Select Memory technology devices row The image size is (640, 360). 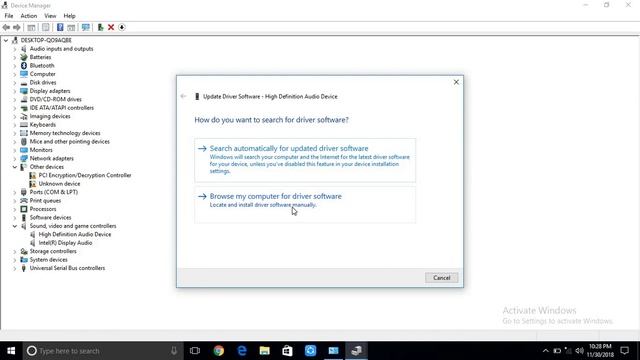pos(65,133)
